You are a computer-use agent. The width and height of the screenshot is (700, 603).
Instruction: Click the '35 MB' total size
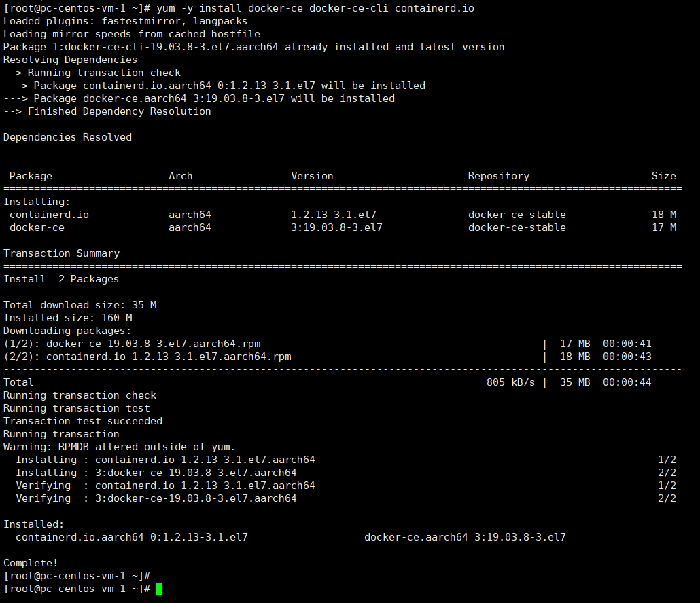tap(575, 383)
